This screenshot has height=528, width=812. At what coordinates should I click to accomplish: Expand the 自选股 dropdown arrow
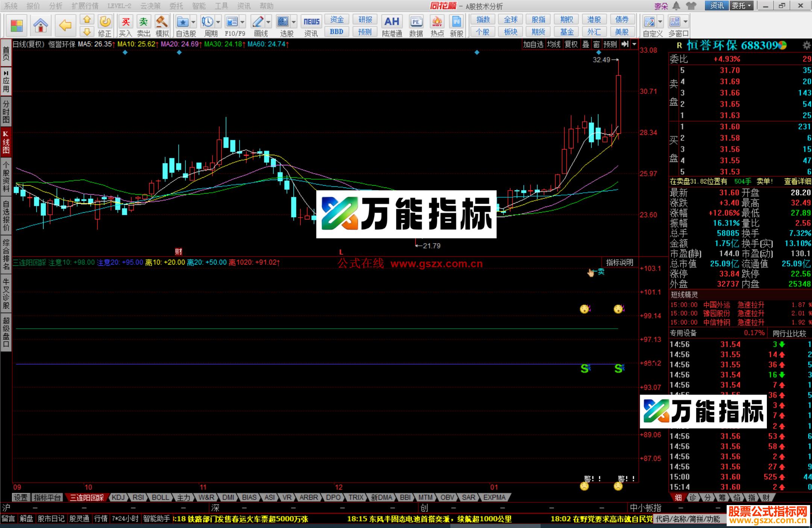click(193, 22)
